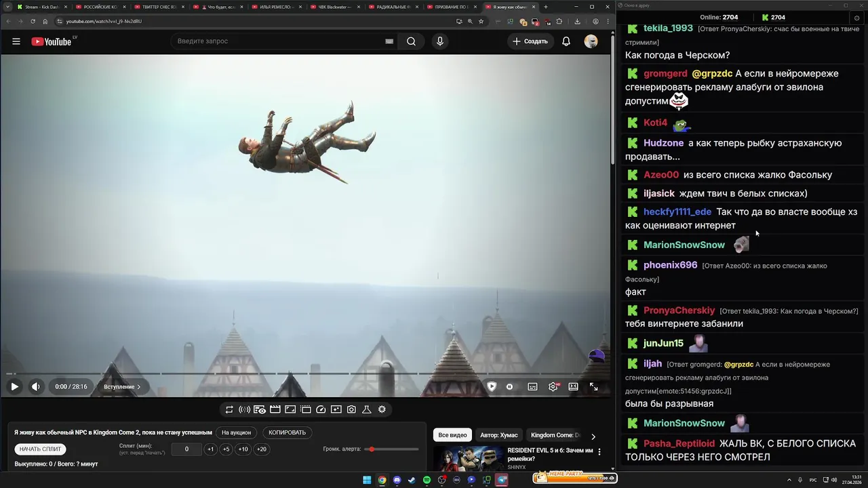Reload the page in browser
The width and height of the screenshot is (868, 488).
(x=33, y=21)
